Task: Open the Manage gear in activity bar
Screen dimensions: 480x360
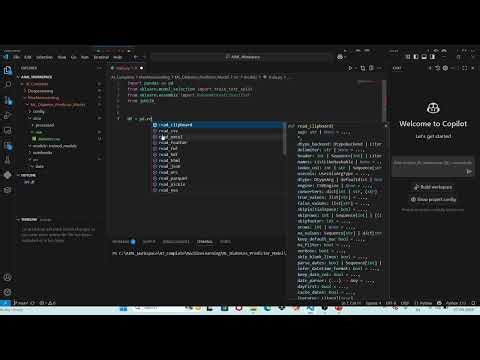Action: pos(7,292)
